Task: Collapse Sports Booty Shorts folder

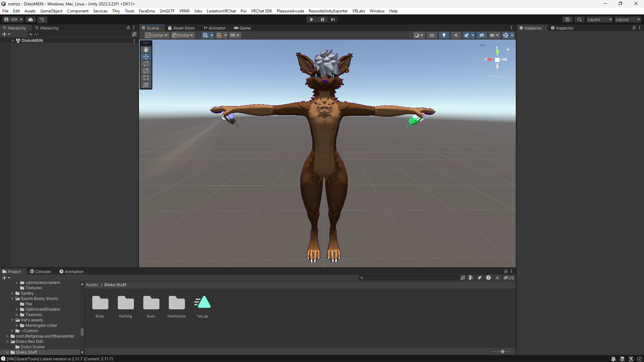Action: 12,299
